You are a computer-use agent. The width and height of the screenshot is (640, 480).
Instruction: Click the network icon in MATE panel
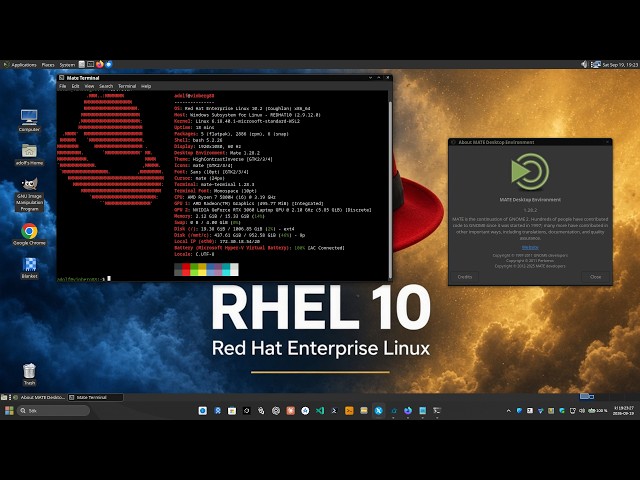(596, 64)
